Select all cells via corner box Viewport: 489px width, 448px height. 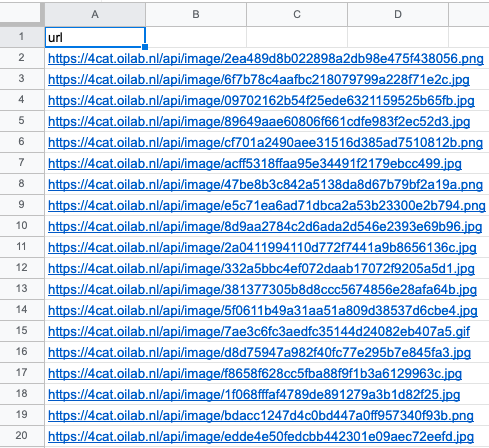[x=21, y=14]
